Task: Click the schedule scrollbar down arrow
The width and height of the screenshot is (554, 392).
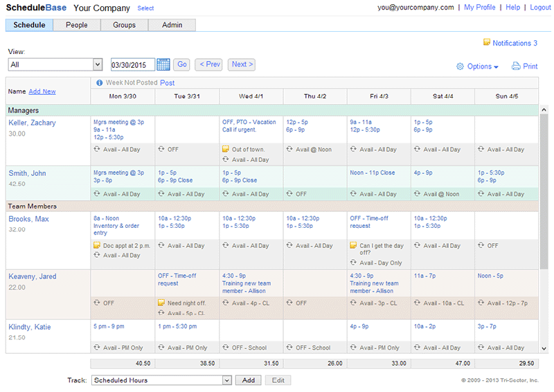Action: pos(544,348)
